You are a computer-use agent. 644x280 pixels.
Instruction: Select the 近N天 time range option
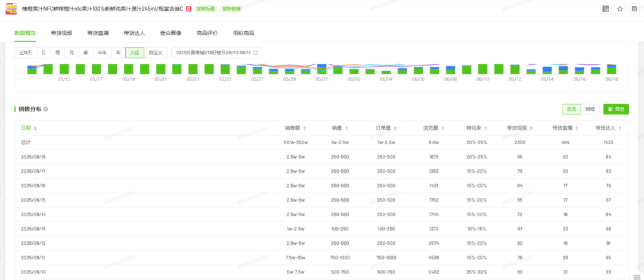tap(26, 53)
